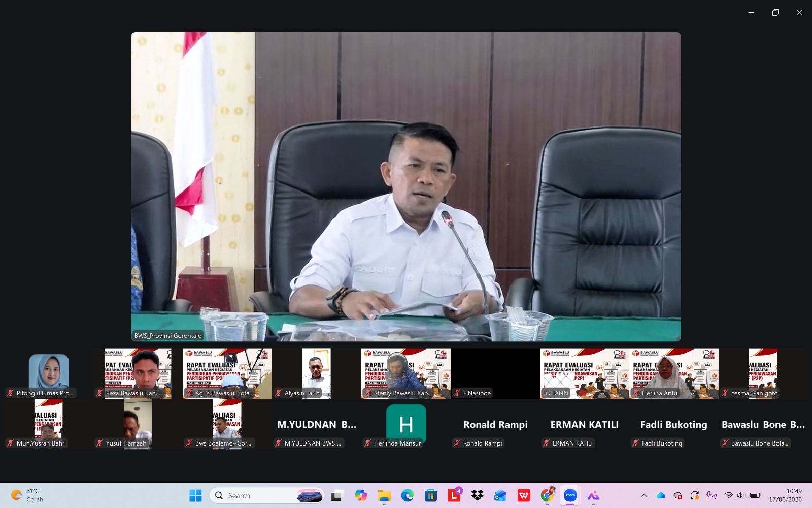Restore down the Zoom window
The height and width of the screenshot is (508, 812).
tap(775, 12)
